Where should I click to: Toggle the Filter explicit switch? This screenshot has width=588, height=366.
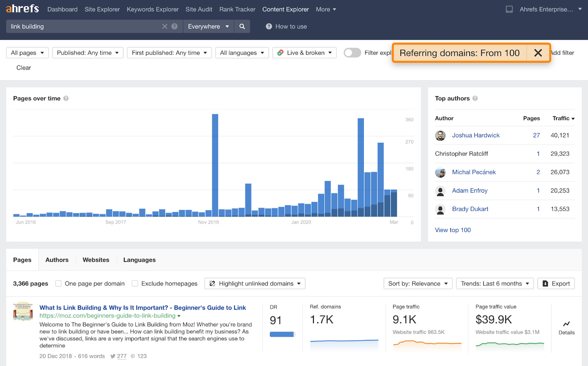pyautogui.click(x=352, y=53)
